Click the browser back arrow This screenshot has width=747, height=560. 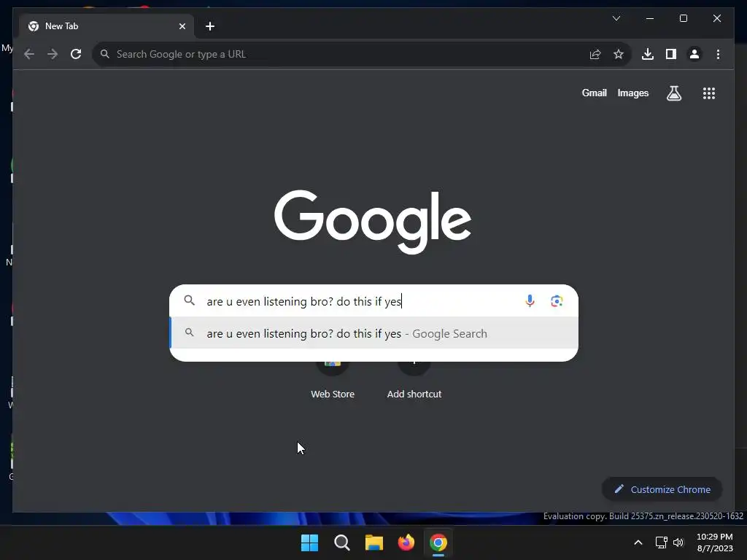pos(29,54)
